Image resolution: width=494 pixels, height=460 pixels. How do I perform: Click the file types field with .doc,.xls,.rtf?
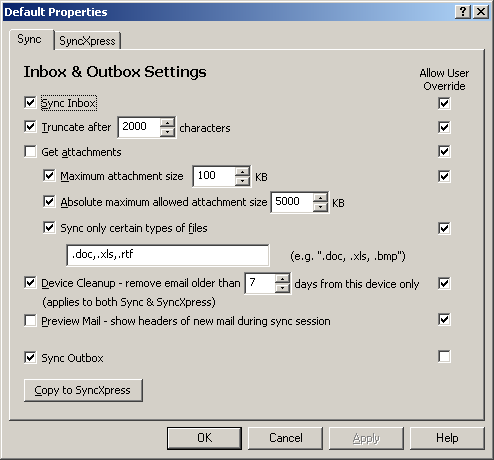168,255
